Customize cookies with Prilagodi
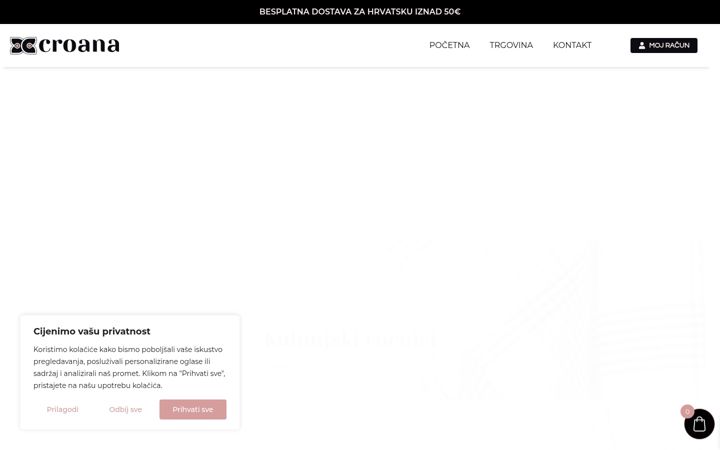 (62, 409)
